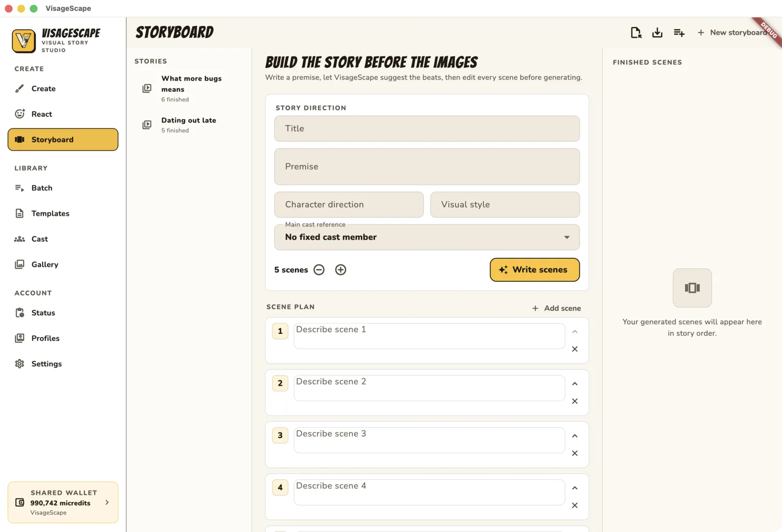
Task: Click the Visual style field
Action: tap(505, 205)
